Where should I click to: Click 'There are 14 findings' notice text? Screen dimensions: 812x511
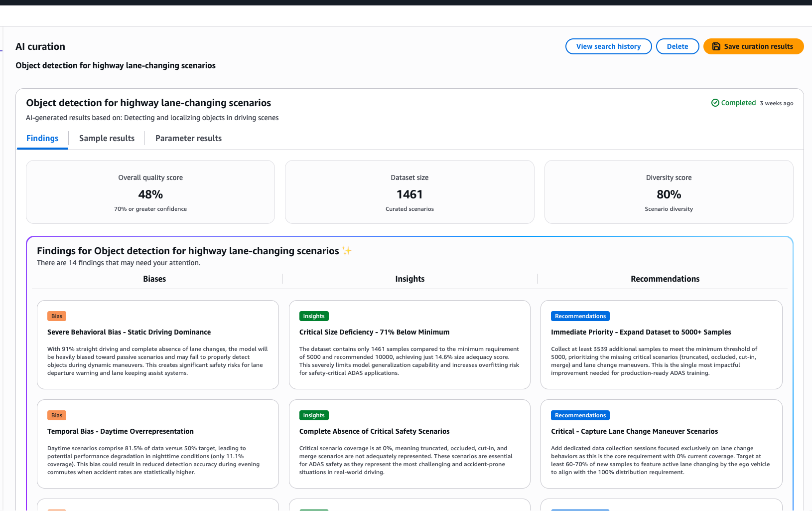tap(119, 263)
